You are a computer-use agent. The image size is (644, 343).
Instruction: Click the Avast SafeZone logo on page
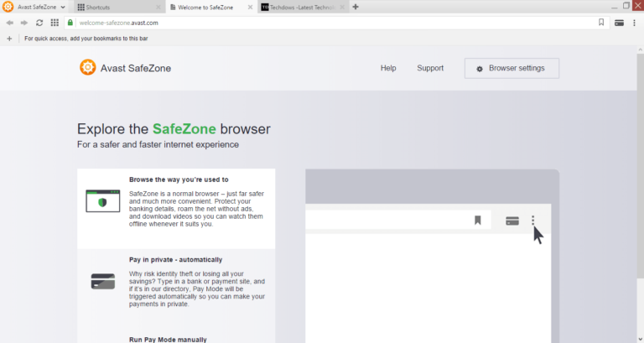tap(125, 68)
